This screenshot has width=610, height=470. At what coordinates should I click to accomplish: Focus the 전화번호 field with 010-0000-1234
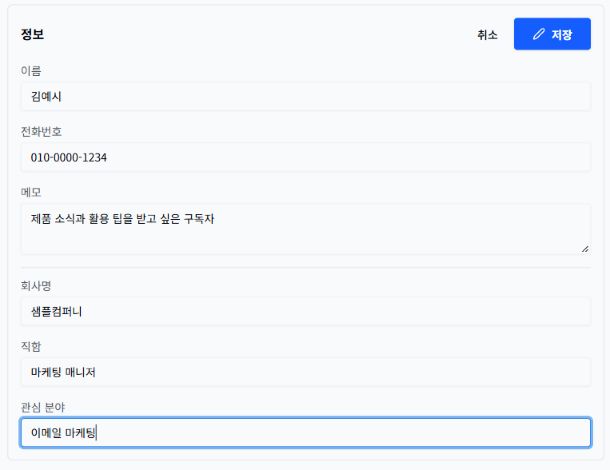coord(305,157)
